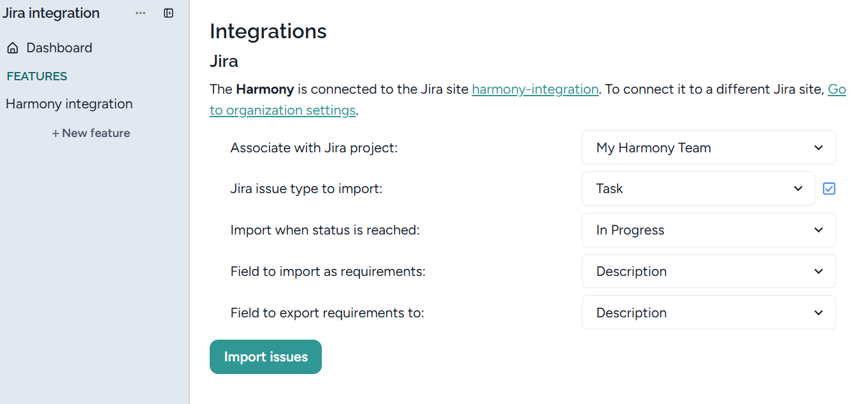Click the chevron of the export requirements field
The image size is (868, 404).
(818, 313)
